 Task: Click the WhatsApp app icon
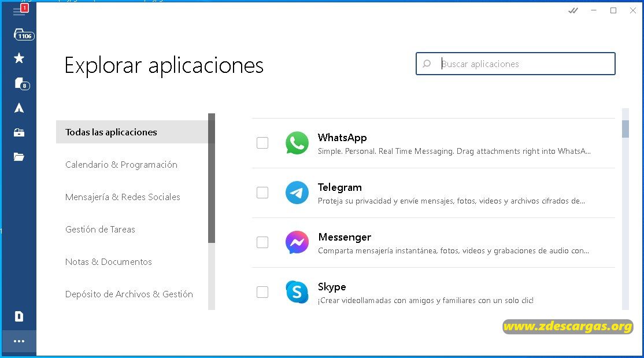297,143
